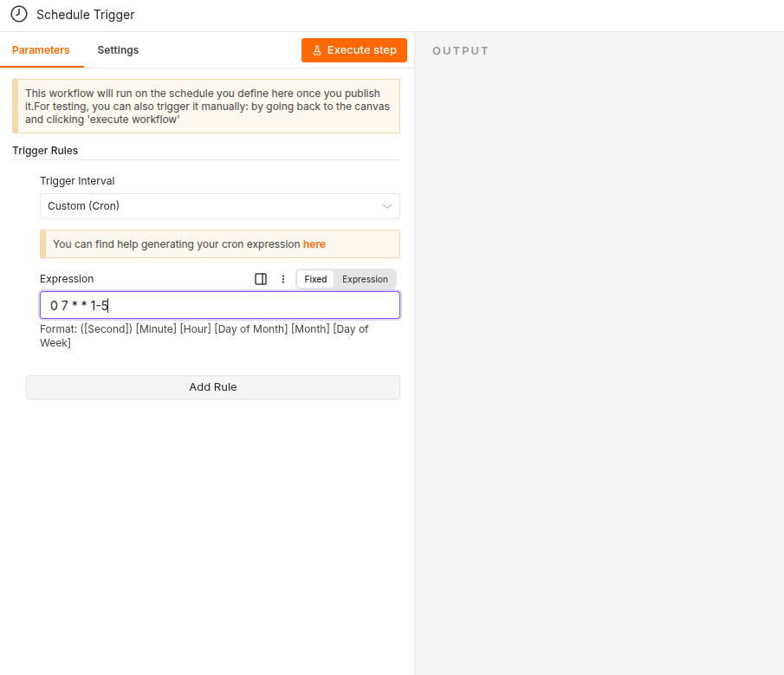
Task: Click into the cron Expression input field
Action: [220, 305]
